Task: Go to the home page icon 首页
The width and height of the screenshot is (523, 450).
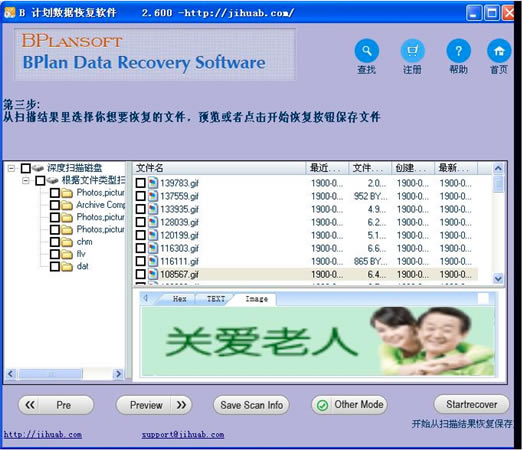Action: click(x=499, y=51)
